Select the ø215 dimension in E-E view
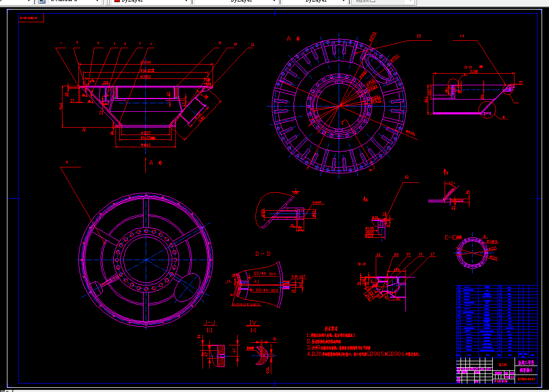This screenshot has height=392, width=549. pyautogui.click(x=493, y=248)
